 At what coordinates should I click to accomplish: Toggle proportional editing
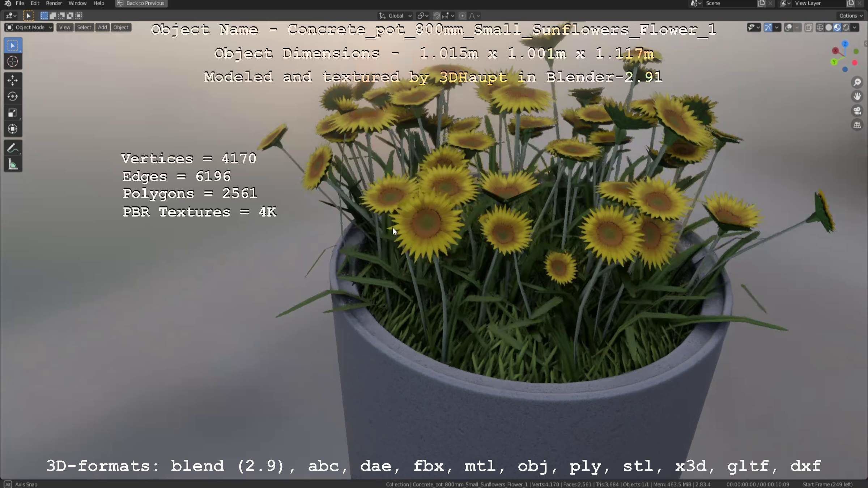(x=462, y=16)
